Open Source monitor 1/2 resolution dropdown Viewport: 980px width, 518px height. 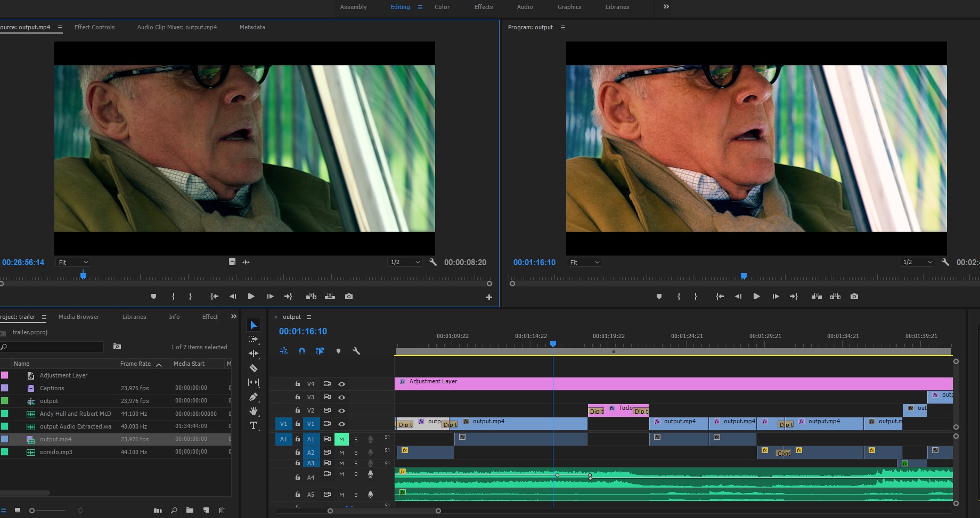405,262
